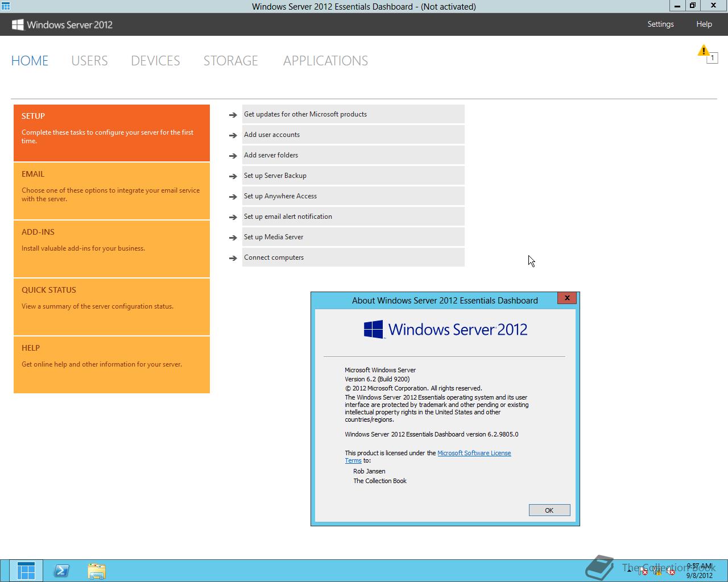The width and height of the screenshot is (728, 582).
Task: Click the dashboard app icon in title bar
Action: [x=5, y=6]
